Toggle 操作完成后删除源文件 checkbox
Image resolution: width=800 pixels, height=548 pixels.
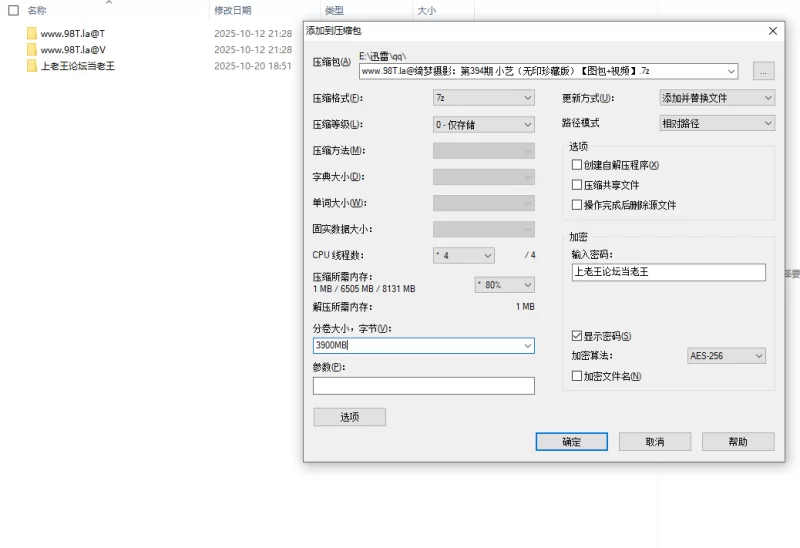click(577, 205)
